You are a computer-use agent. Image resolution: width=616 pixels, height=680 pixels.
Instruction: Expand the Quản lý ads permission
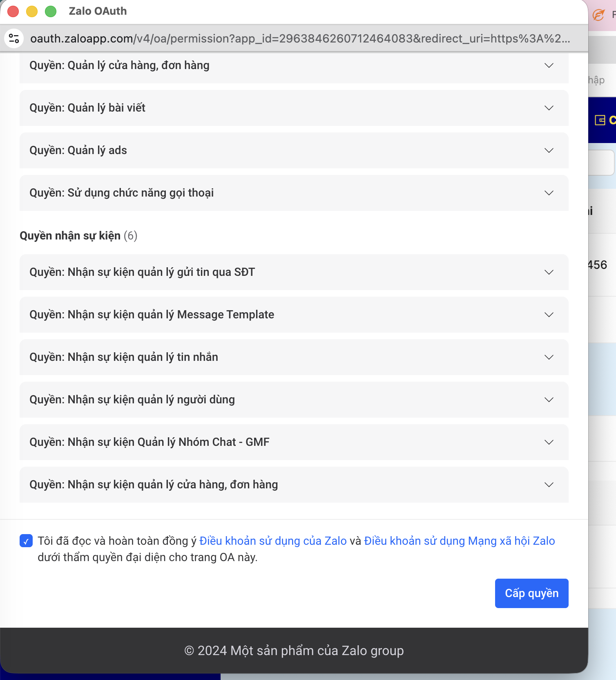[294, 150]
